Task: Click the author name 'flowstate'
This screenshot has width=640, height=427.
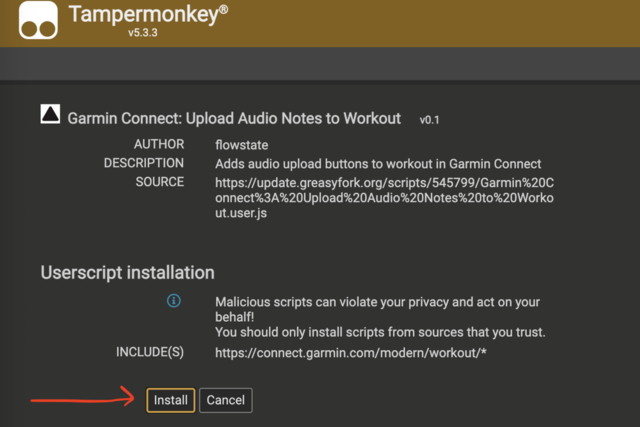Action: click(x=242, y=145)
